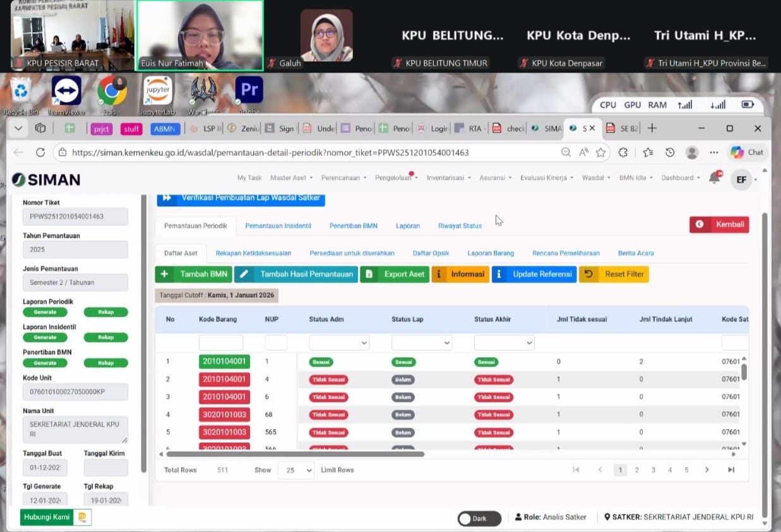
Task: Open Copilot Chat in browser toolbar
Action: pyautogui.click(x=747, y=152)
